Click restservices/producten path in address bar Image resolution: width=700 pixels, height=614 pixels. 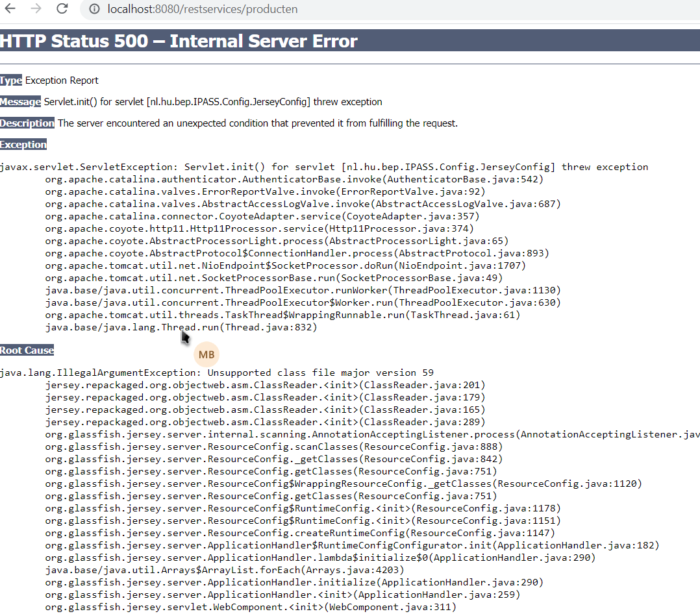pyautogui.click(x=252, y=10)
